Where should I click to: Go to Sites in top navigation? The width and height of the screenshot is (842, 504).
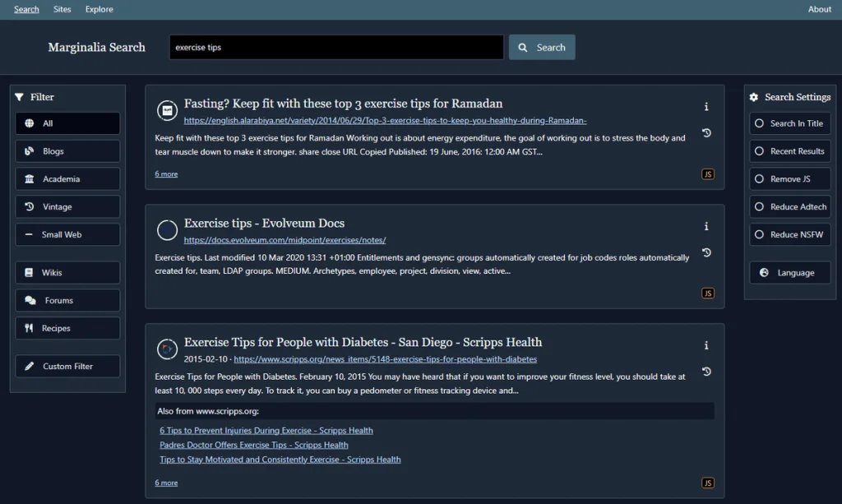pyautogui.click(x=62, y=9)
